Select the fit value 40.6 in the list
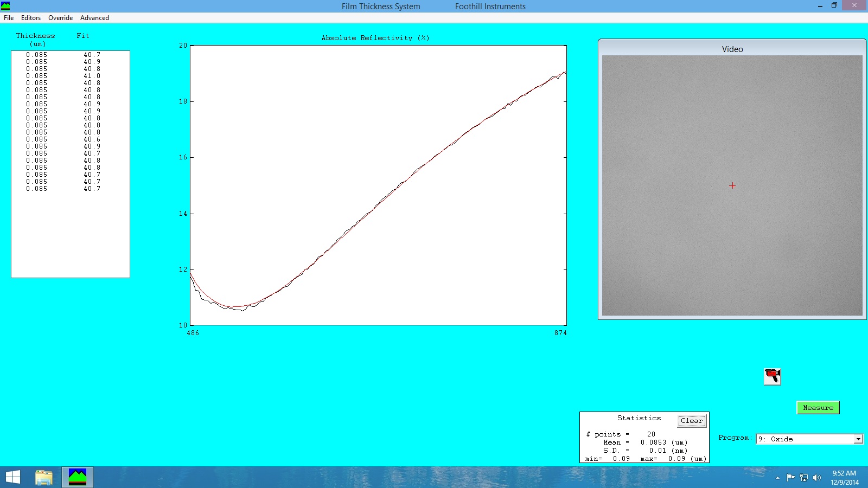The height and width of the screenshot is (488, 868). coord(92,139)
